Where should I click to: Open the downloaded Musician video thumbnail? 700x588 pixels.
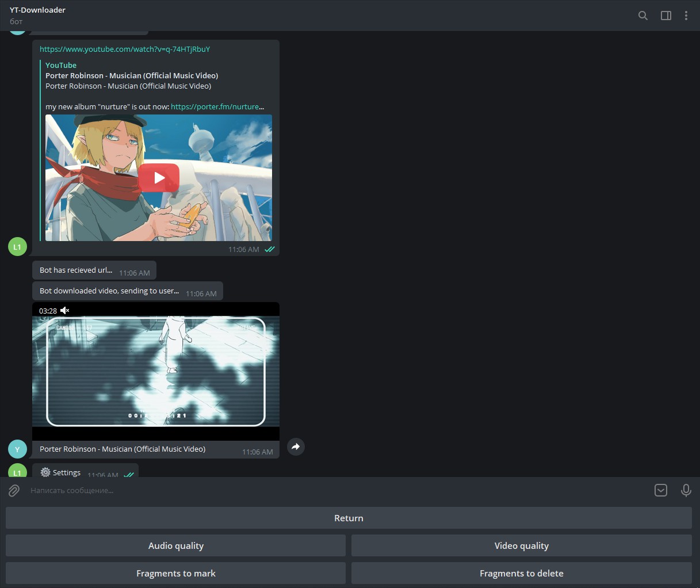[x=156, y=371]
